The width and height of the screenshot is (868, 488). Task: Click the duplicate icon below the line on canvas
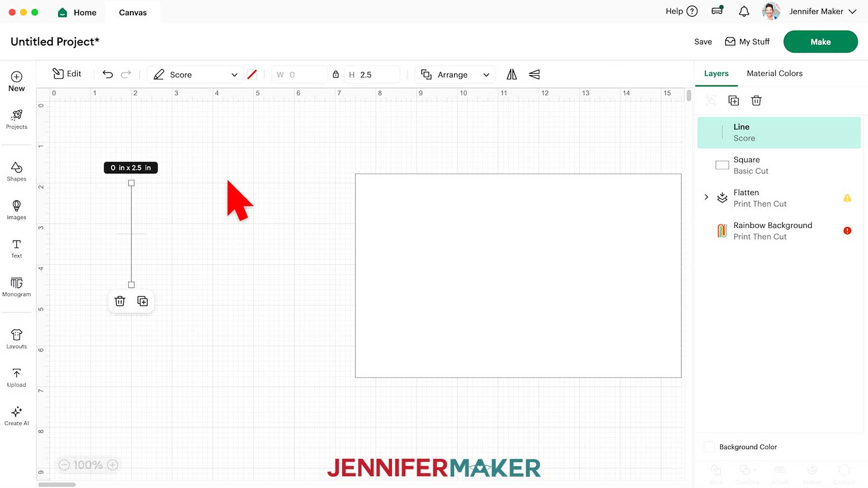click(x=142, y=301)
